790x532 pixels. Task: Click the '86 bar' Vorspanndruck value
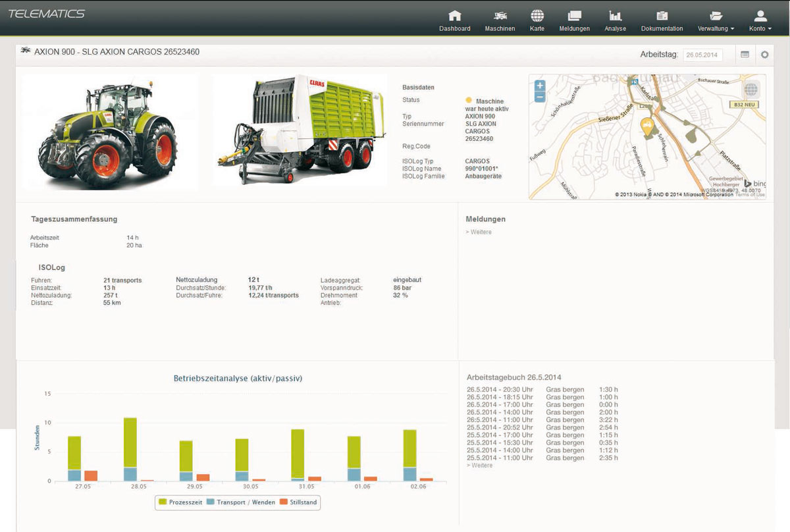coord(402,288)
